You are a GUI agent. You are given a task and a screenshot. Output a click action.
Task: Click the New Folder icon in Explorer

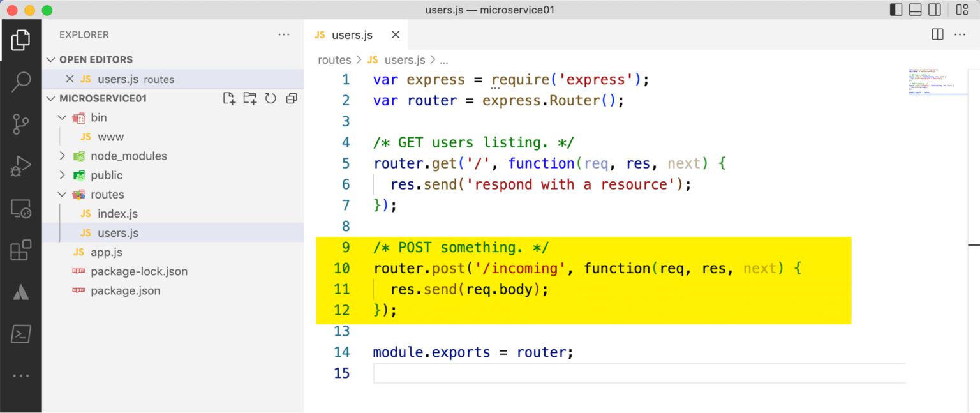(249, 98)
